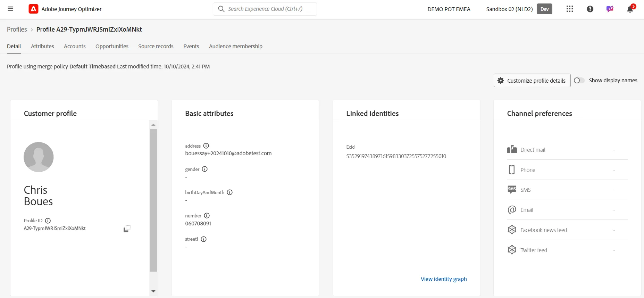Open the hamburger navigation menu
644x298 pixels.
pos(10,9)
